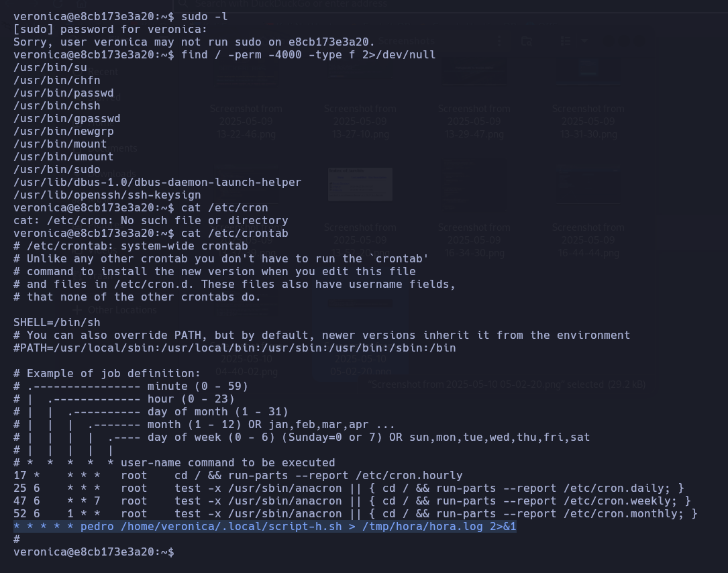Click the empty prompt at the bottom
The height and width of the screenshot is (573, 728).
pos(94,552)
